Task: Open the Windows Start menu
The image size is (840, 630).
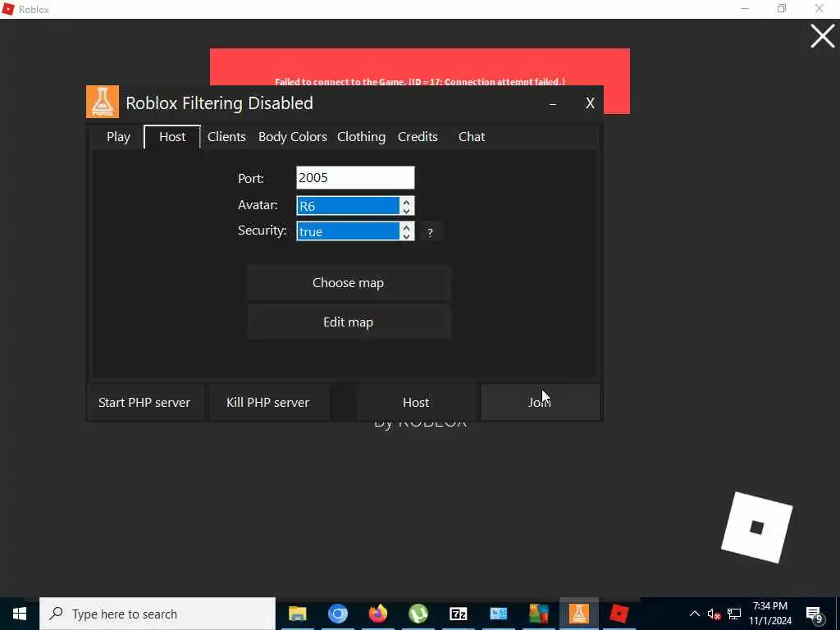Action: [20, 614]
